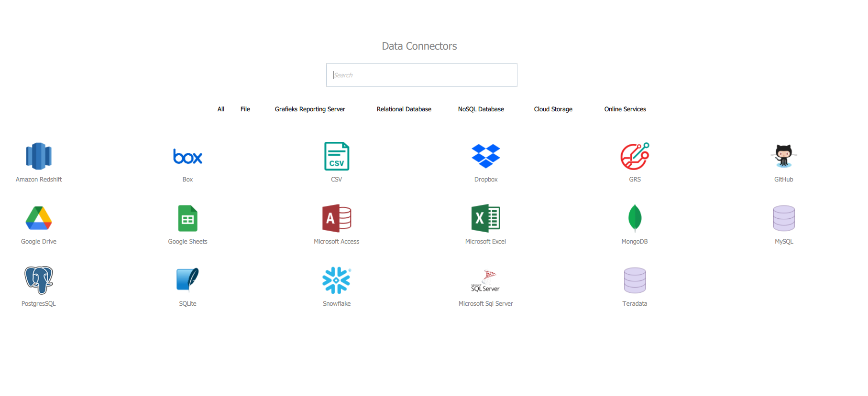Click the SQLite text label
This screenshot has height=396, width=868.
[187, 304]
